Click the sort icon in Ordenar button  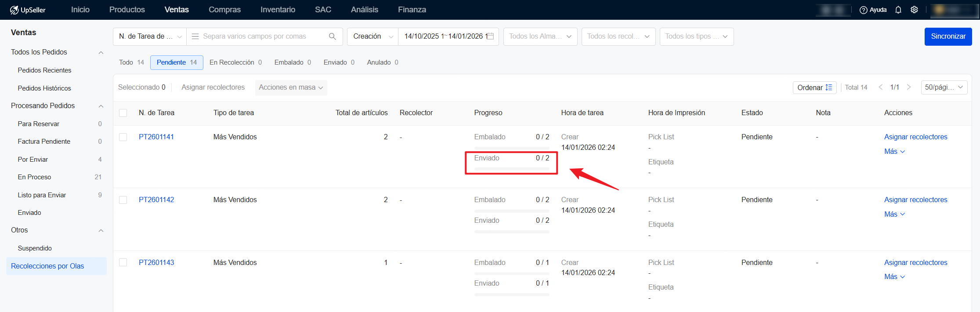point(828,87)
